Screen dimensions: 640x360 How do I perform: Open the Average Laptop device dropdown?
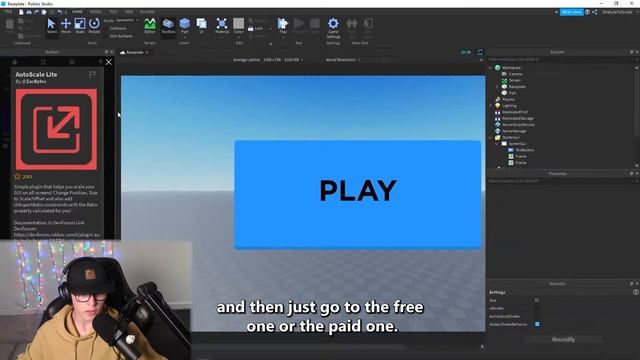[x=268, y=60]
